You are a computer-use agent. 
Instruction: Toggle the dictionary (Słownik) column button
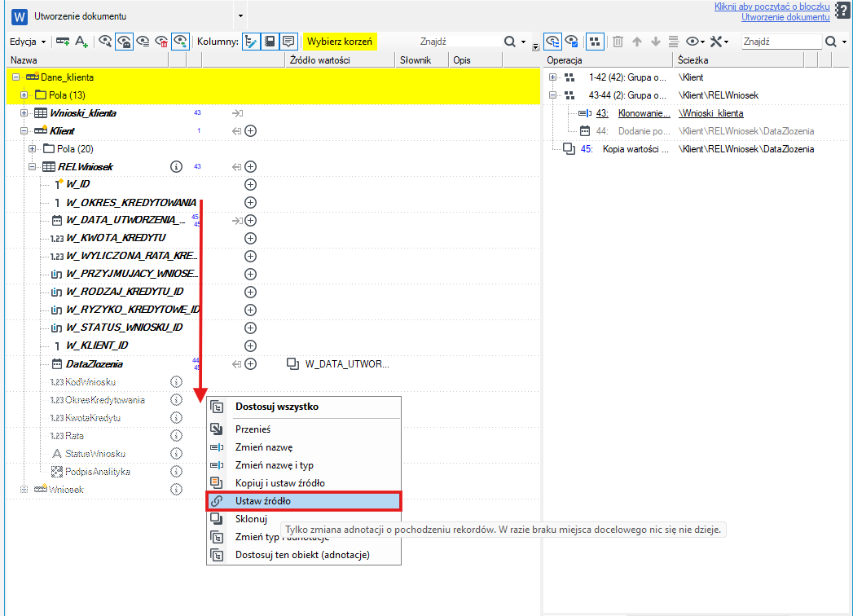click(270, 42)
